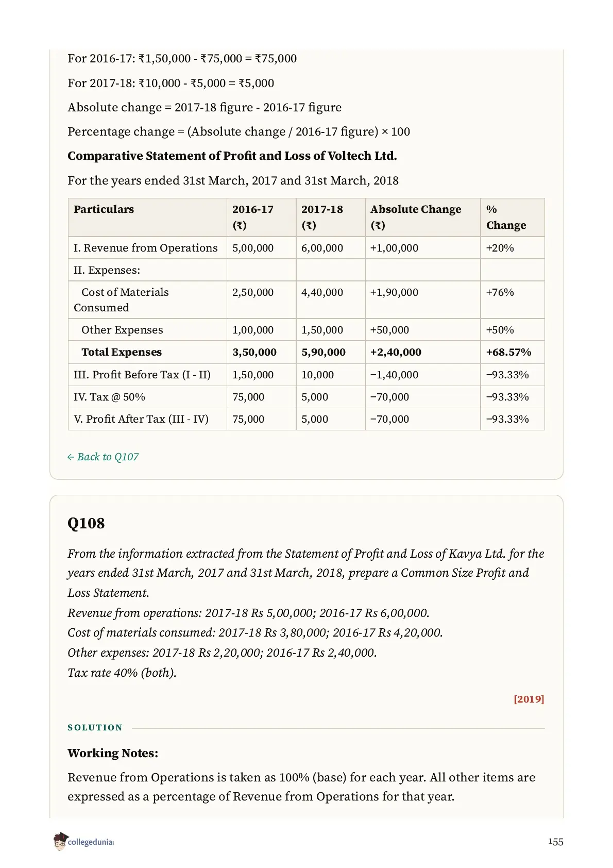Image resolution: width=613 pixels, height=868 pixels.
Task: Click the Profit After Tax row label
Action: click(141, 419)
